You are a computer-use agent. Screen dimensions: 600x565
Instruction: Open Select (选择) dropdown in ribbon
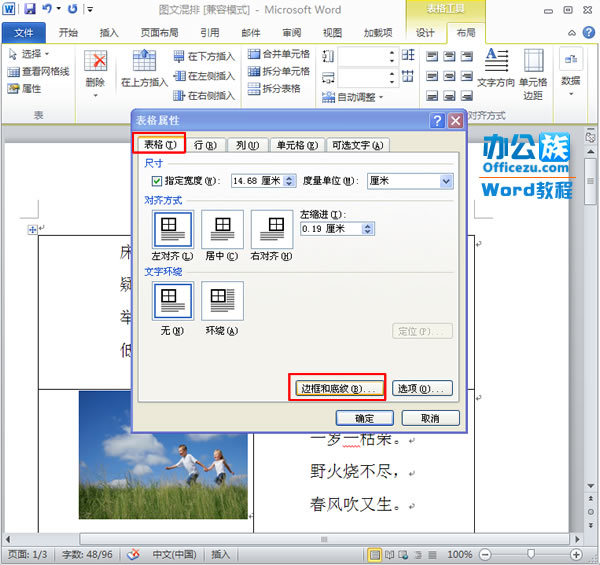29,54
